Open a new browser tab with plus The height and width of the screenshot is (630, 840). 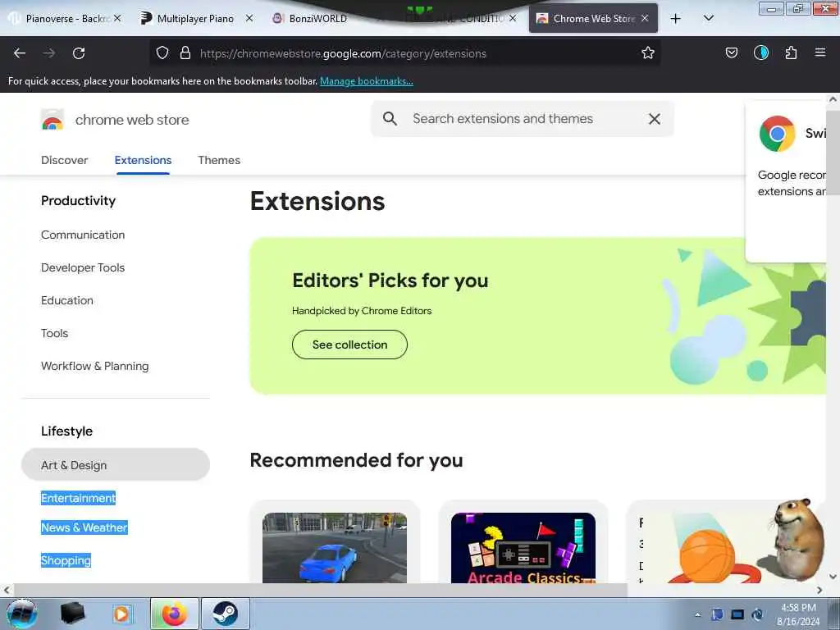click(676, 19)
